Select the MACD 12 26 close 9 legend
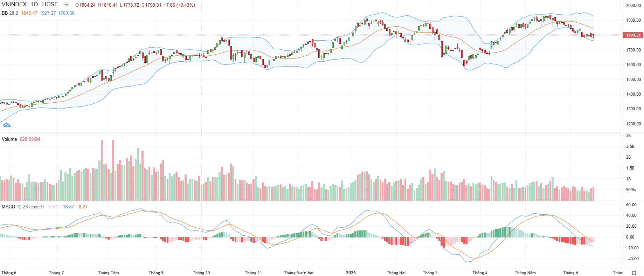 23,207
